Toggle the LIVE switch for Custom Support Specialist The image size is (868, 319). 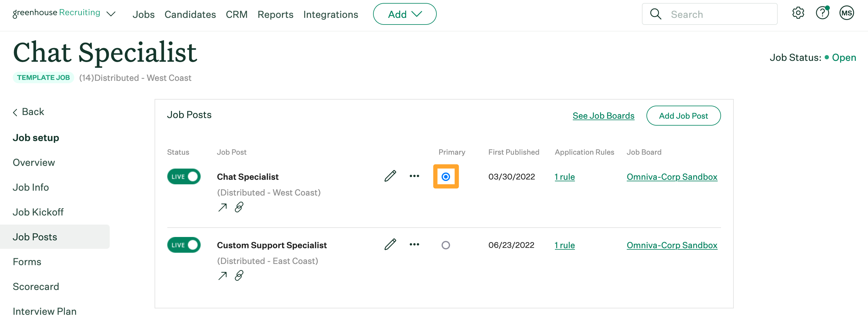[x=184, y=245]
